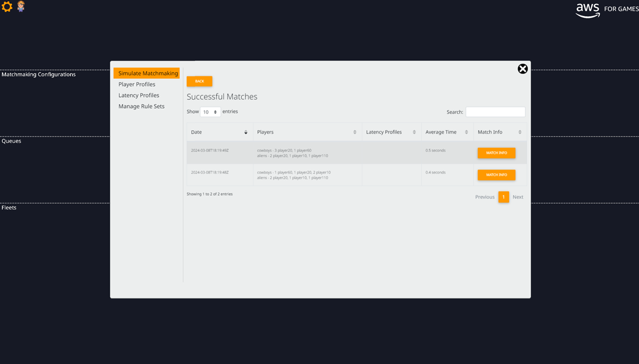Select Manage Rule Sets in sidebar

click(141, 106)
